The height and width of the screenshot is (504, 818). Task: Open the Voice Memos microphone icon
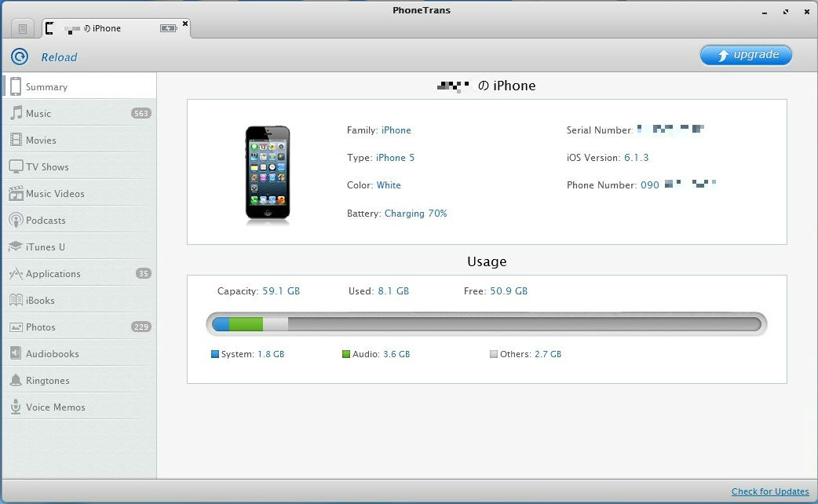pyautogui.click(x=16, y=407)
